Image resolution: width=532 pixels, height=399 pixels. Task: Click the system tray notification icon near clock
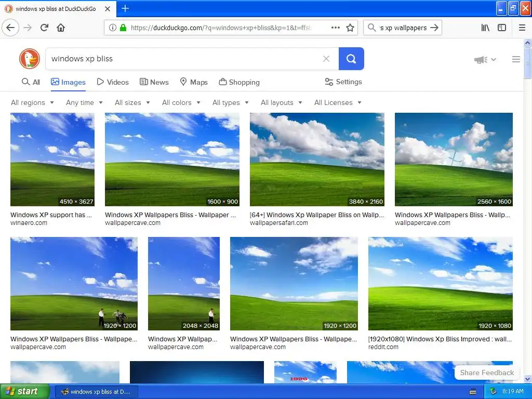(x=494, y=392)
